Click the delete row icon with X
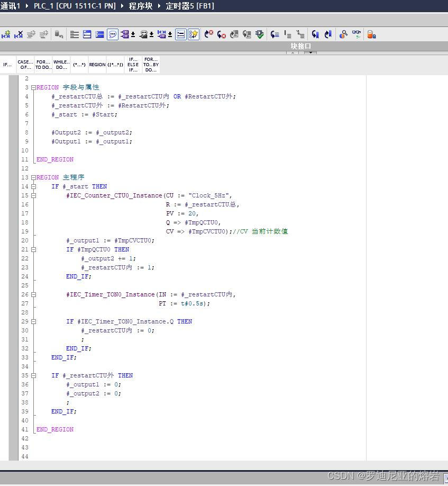The height and width of the screenshot is (486, 448). pyautogui.click(x=19, y=34)
